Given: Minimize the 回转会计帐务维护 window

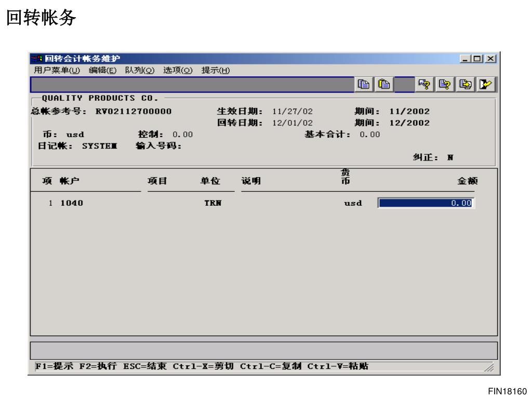Looking at the screenshot, I should pos(465,59).
